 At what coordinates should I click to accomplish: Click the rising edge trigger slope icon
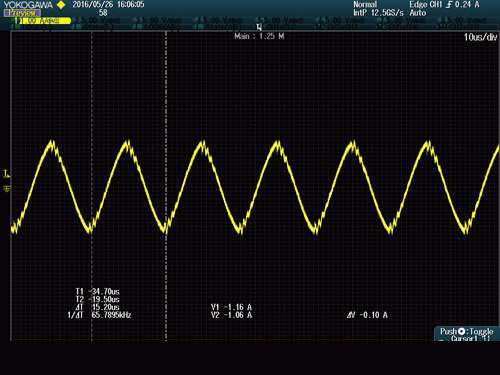click(449, 4)
